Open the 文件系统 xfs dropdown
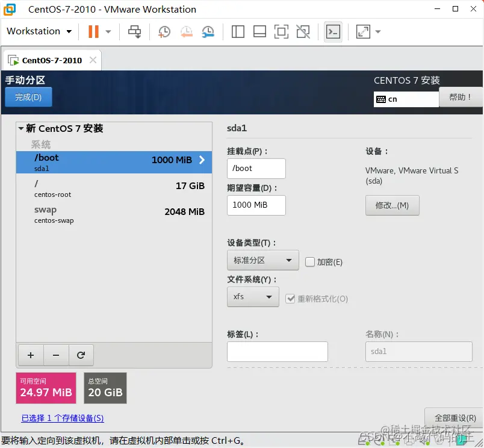This screenshot has width=484, height=448. pyautogui.click(x=253, y=297)
